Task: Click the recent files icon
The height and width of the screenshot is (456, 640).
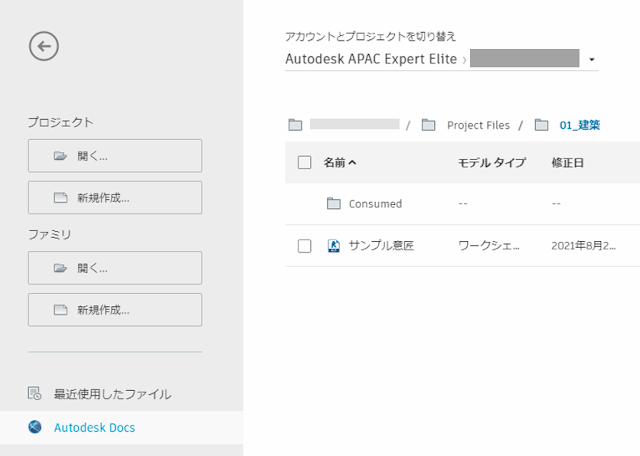Action: [35, 393]
